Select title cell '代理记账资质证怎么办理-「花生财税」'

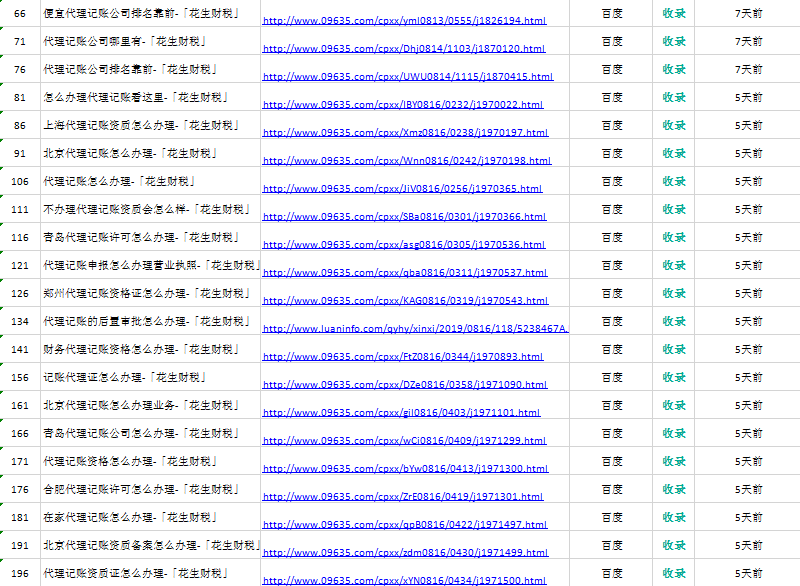151,573
